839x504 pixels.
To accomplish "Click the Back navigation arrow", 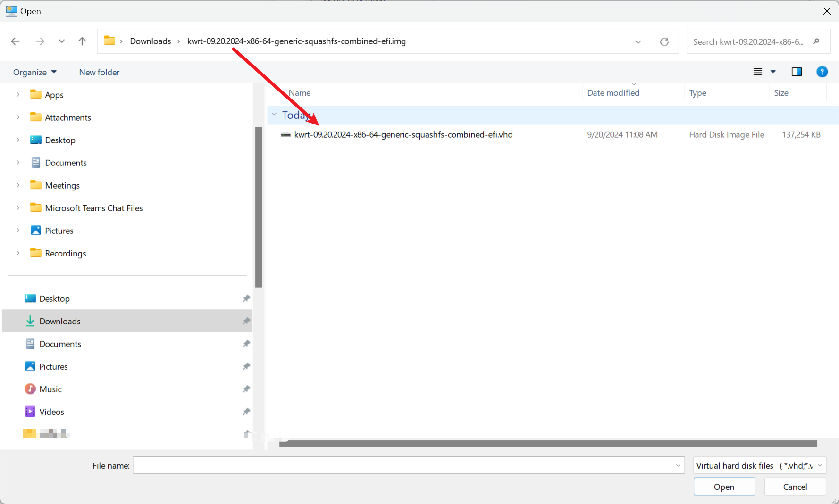I will (15, 41).
